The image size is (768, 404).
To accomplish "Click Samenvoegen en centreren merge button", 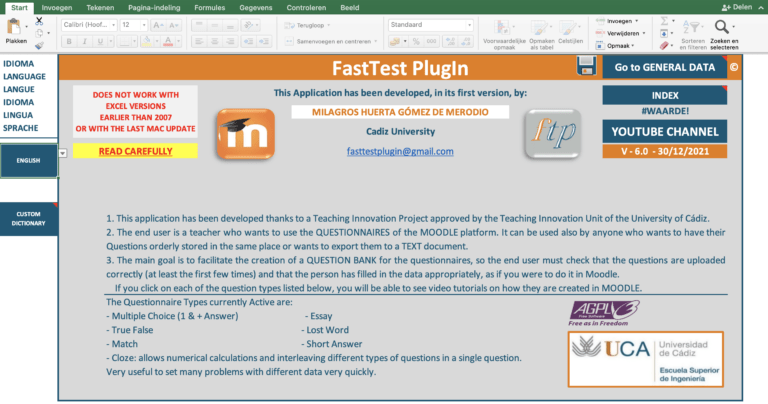I will click(331, 42).
